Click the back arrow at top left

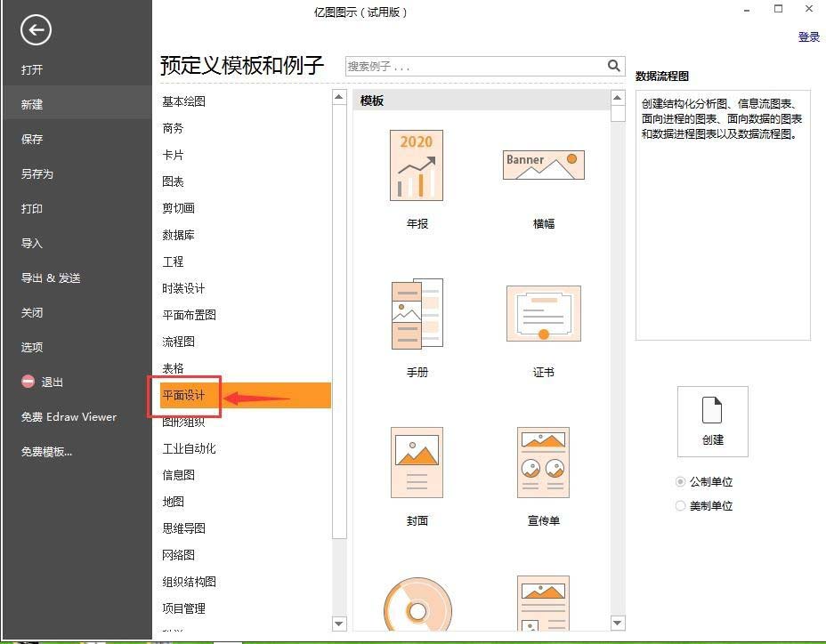(35, 30)
